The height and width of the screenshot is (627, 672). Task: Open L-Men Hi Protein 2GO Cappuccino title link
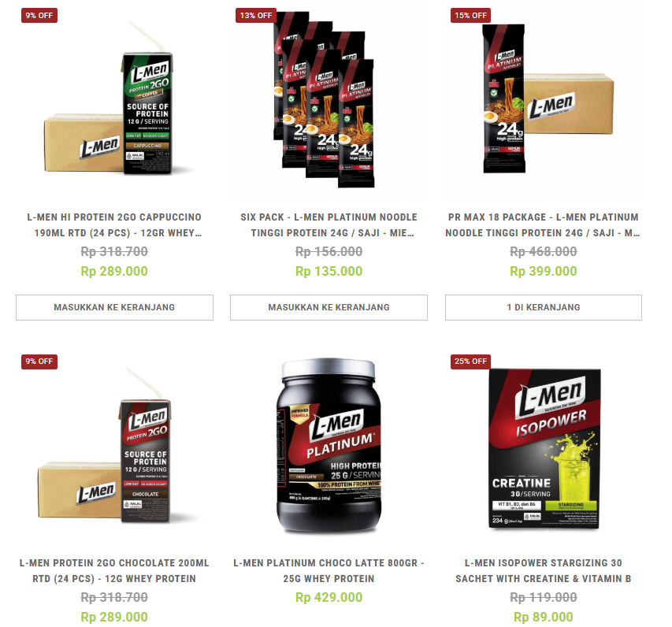tap(114, 225)
